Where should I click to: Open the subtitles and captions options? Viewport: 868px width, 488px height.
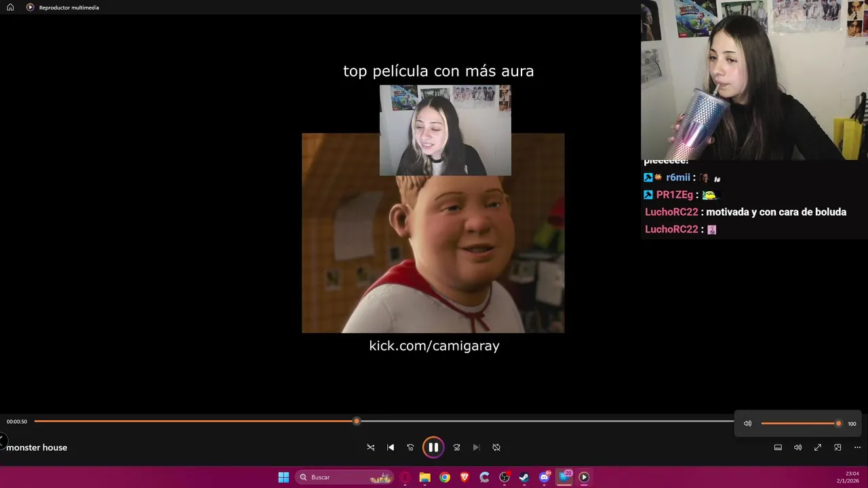click(778, 447)
